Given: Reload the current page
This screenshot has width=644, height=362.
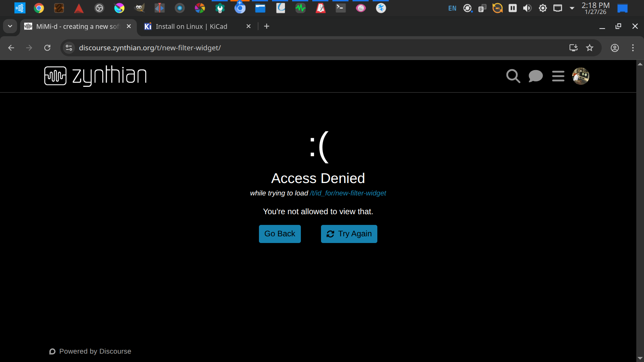Looking at the screenshot, I should pyautogui.click(x=47, y=48).
